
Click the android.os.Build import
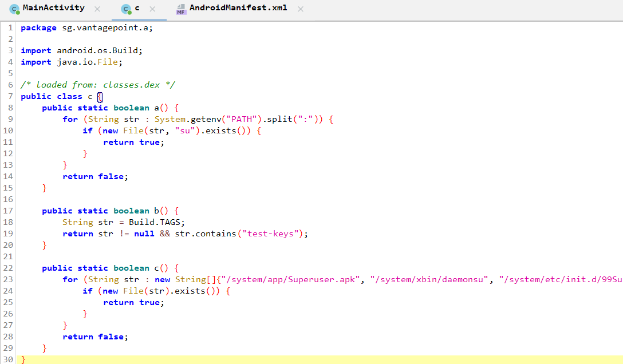pos(97,51)
